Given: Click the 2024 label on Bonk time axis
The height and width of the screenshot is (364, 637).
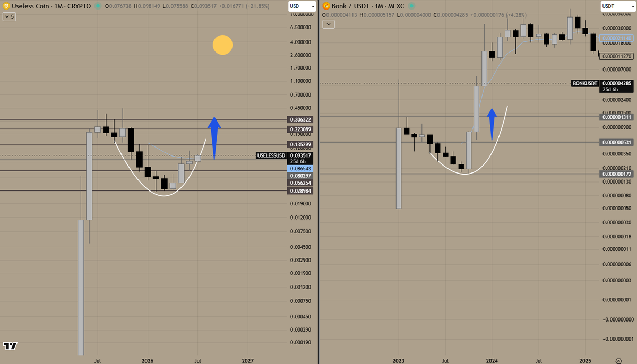Looking at the screenshot, I should click(492, 360).
